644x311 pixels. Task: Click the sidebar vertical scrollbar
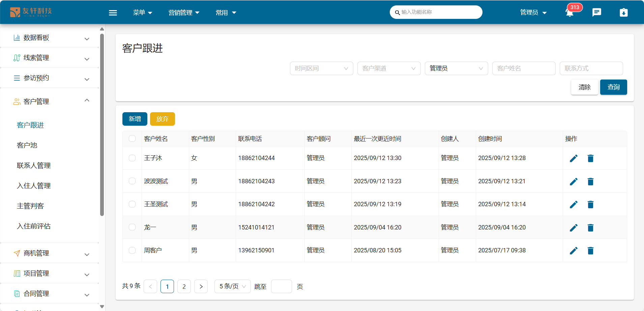(102, 125)
